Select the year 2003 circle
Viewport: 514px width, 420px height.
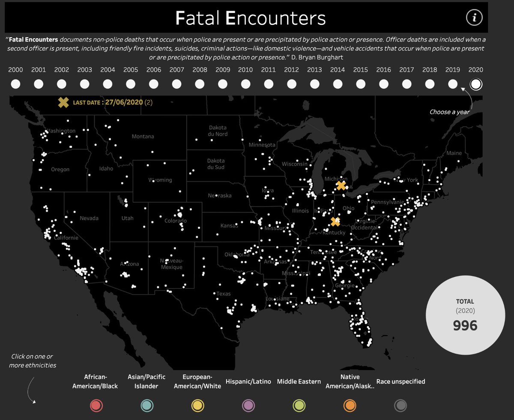pyautogui.click(x=85, y=84)
